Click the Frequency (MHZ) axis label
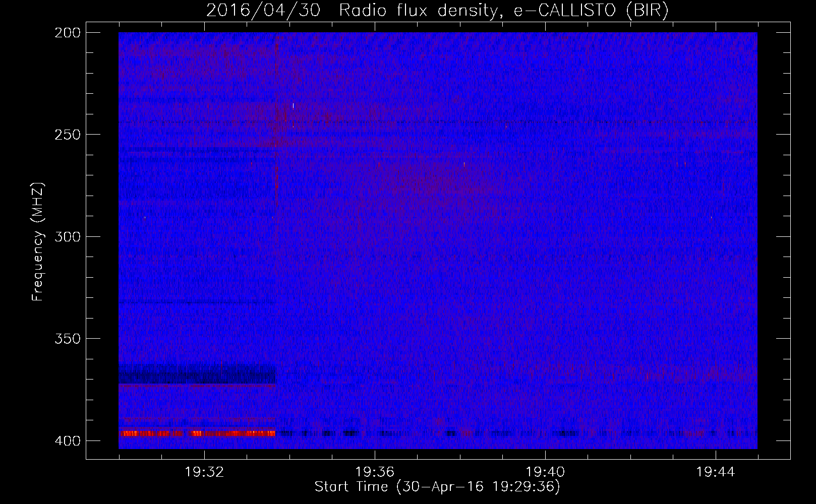816x504 pixels. tap(38, 242)
